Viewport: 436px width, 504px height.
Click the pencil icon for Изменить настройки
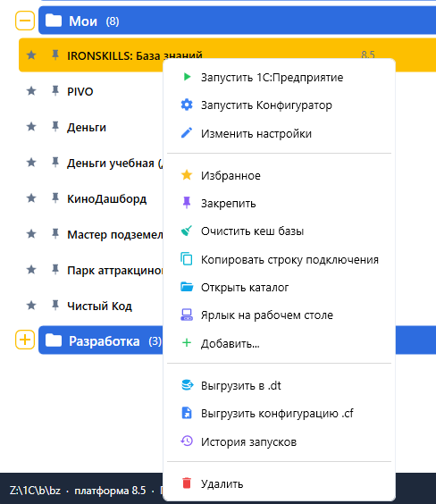pyautogui.click(x=187, y=133)
